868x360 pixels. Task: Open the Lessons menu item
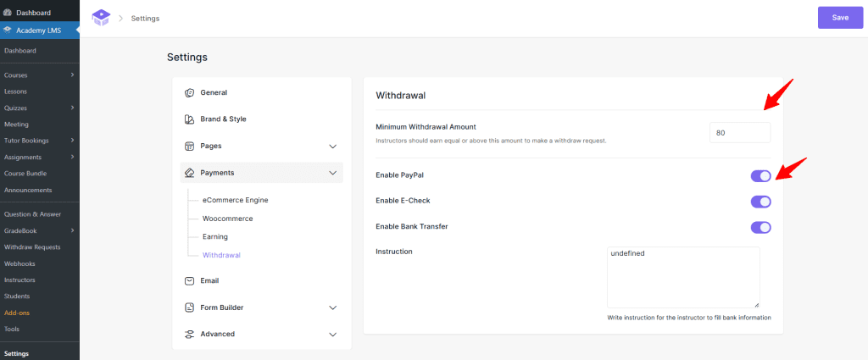(15, 91)
